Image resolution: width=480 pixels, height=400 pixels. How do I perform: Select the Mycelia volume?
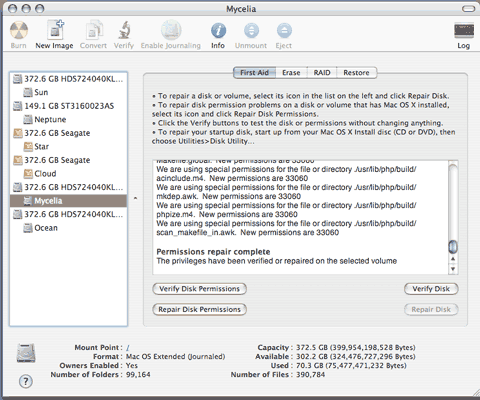click(68, 201)
